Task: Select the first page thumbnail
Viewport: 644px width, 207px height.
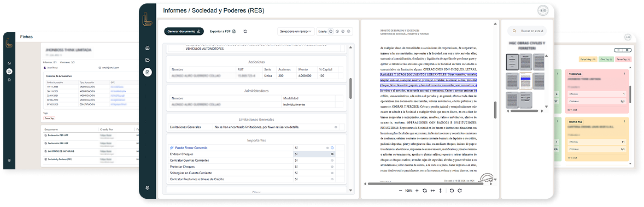Action: pos(513,62)
